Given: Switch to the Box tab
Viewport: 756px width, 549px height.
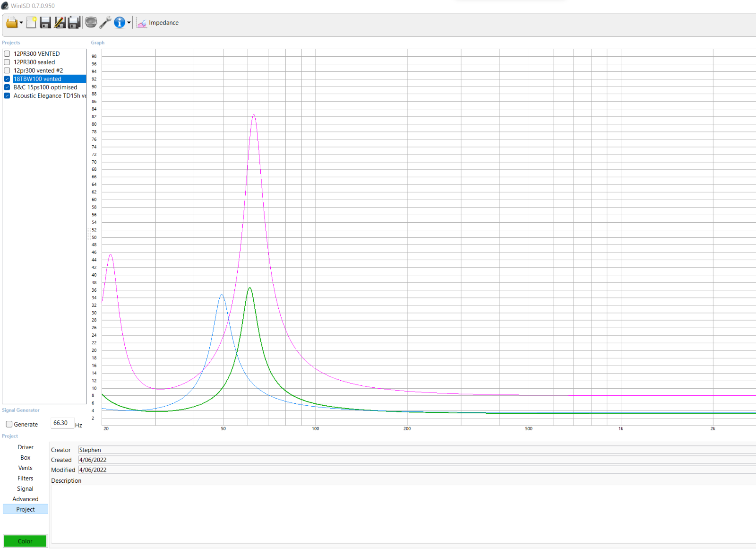Looking at the screenshot, I should point(26,457).
